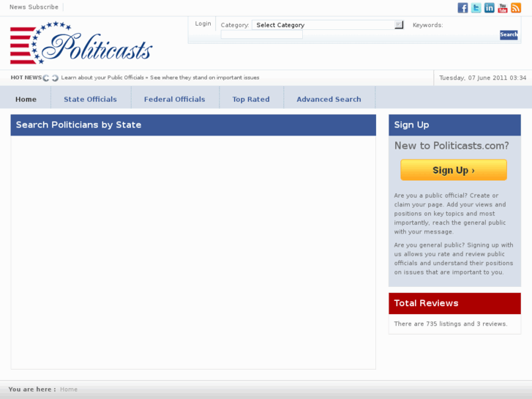Image resolution: width=532 pixels, height=399 pixels.
Task: Open the LinkedIn social icon
Action: tap(489, 7)
